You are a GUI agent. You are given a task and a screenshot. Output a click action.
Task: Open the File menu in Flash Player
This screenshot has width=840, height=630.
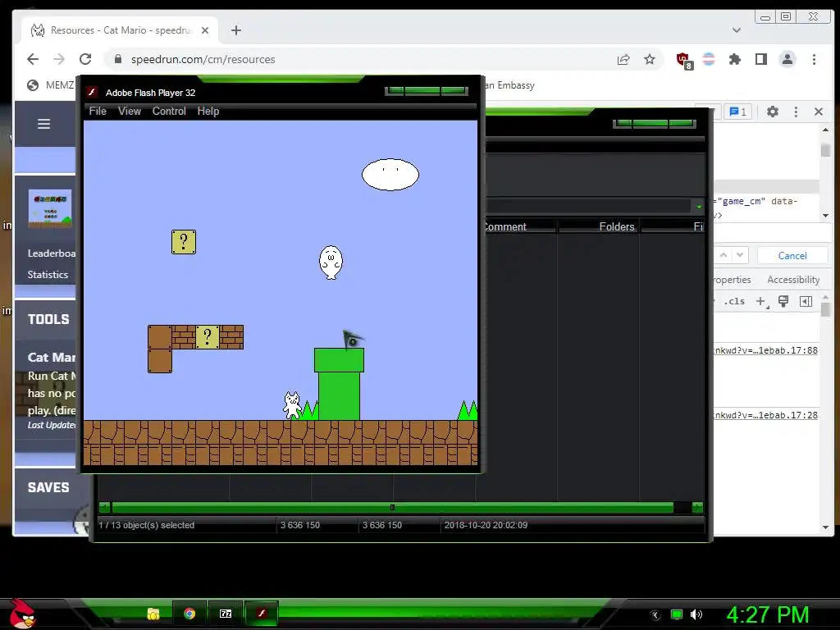point(98,111)
